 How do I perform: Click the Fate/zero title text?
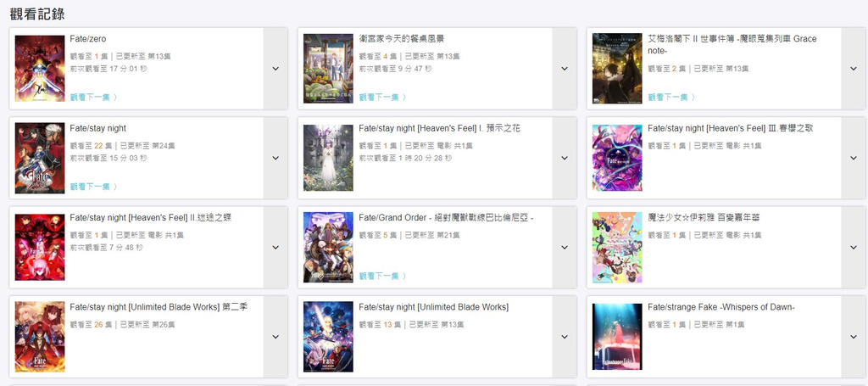point(88,39)
